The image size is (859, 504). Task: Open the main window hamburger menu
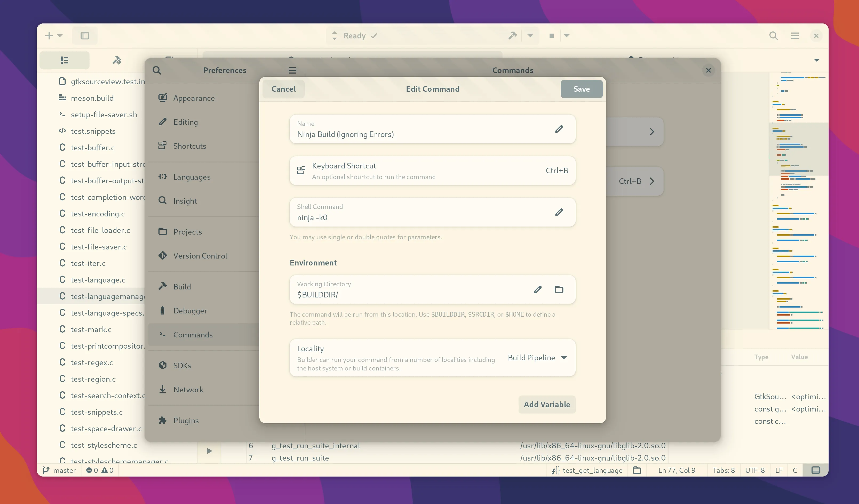[x=794, y=35]
